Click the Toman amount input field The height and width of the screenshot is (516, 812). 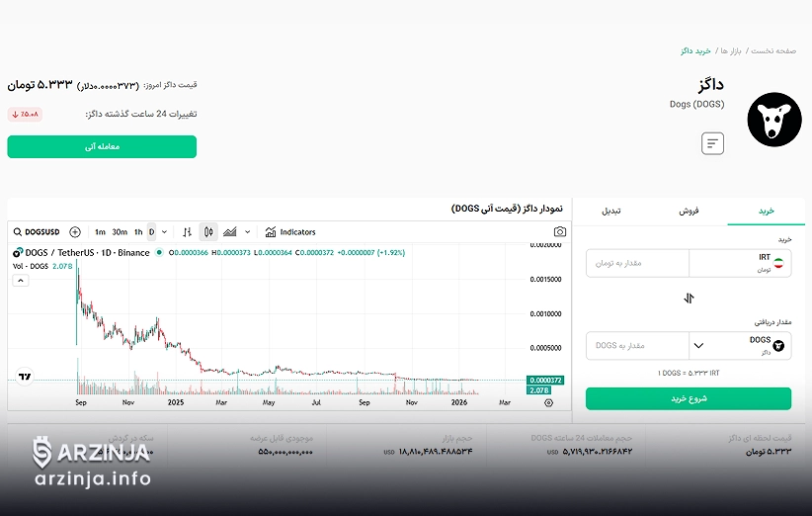tap(637, 263)
